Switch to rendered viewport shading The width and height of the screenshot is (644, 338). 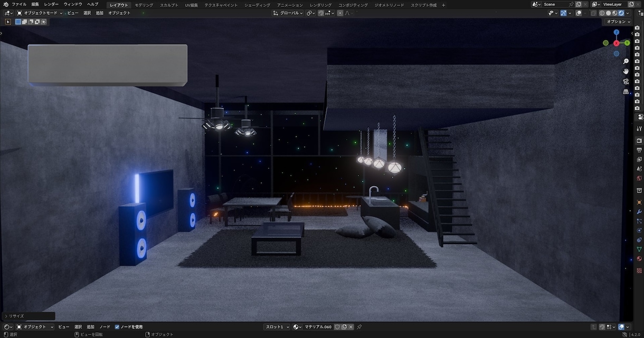click(x=621, y=13)
